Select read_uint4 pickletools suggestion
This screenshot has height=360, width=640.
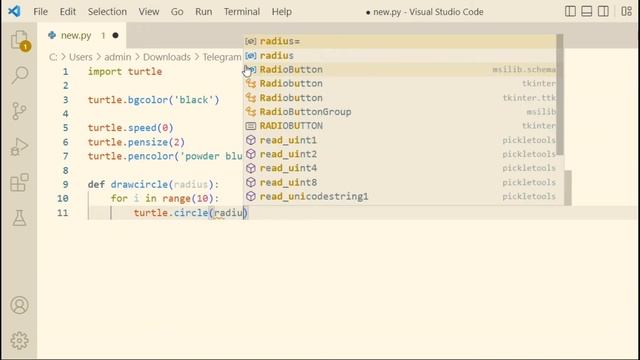tap(400, 168)
